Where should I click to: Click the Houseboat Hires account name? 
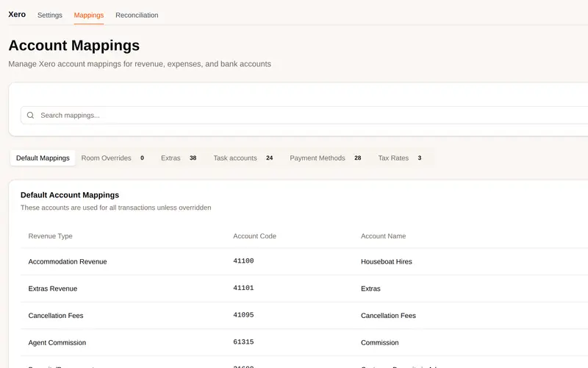[x=387, y=262]
